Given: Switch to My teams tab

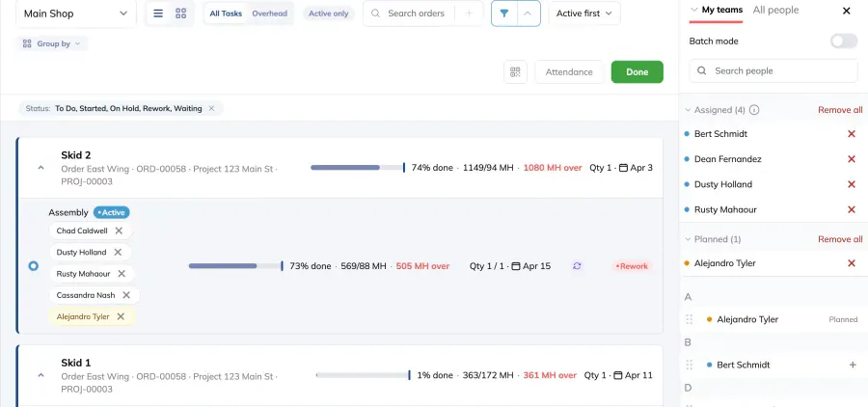Looking at the screenshot, I should [722, 10].
